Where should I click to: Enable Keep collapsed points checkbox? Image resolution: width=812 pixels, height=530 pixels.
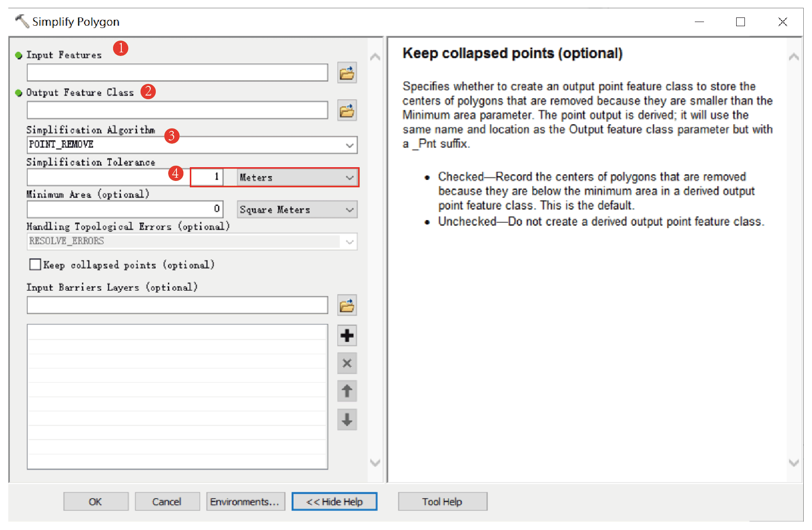(35, 265)
